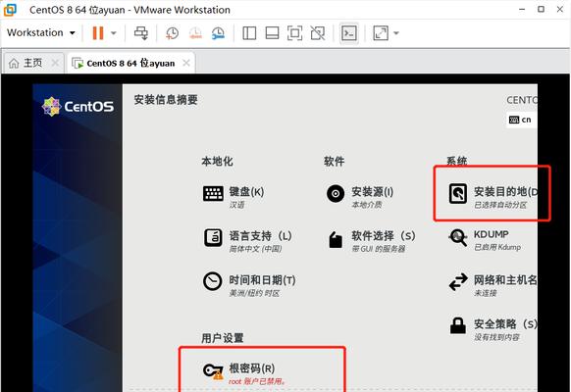Open 网络和主机名 network settings

tap(505, 280)
